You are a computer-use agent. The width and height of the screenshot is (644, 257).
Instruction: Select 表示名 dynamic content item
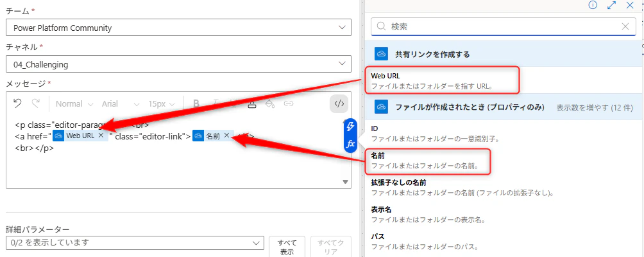point(503,214)
